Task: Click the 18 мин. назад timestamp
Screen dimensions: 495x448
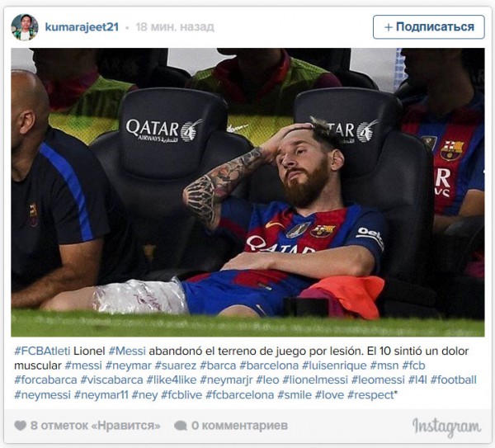Action: (175, 27)
